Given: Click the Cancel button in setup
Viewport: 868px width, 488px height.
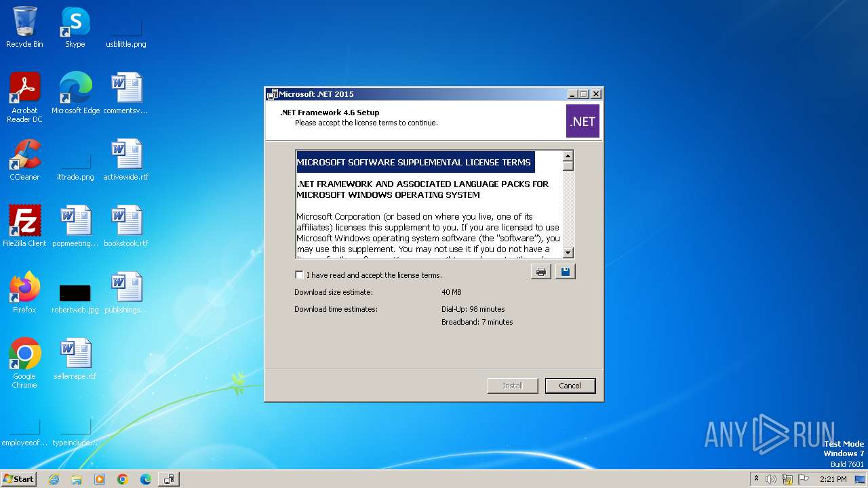Looking at the screenshot, I should pos(570,386).
